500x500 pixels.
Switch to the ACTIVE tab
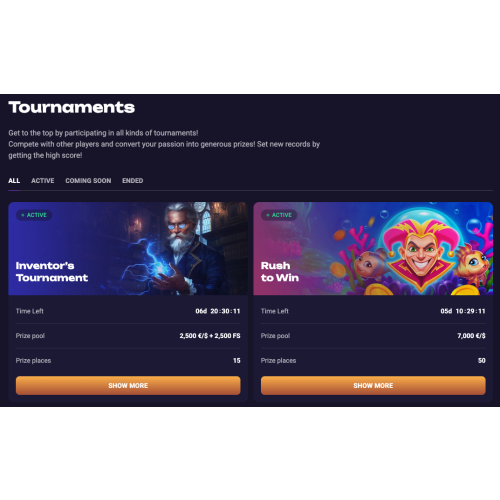pyautogui.click(x=43, y=181)
